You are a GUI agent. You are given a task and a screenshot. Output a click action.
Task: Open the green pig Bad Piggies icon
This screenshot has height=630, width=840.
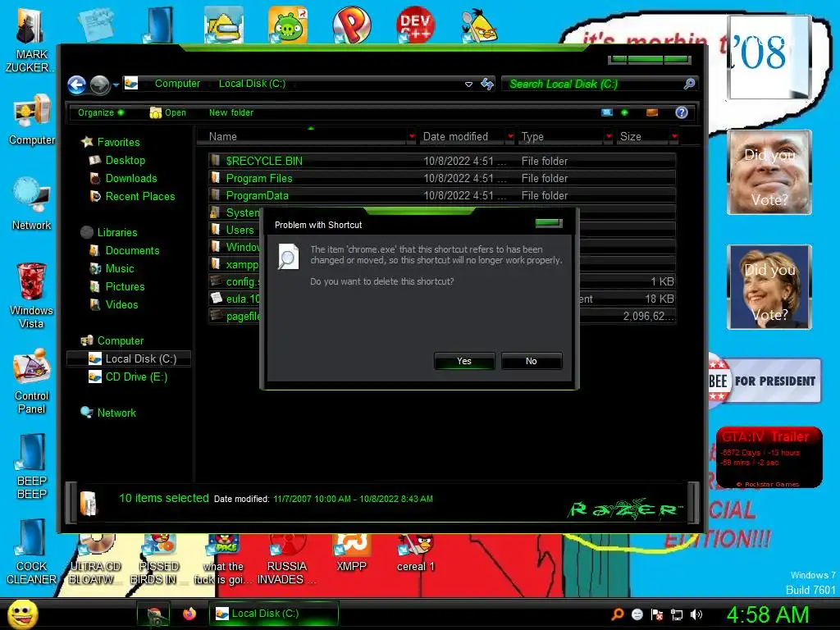point(288,24)
